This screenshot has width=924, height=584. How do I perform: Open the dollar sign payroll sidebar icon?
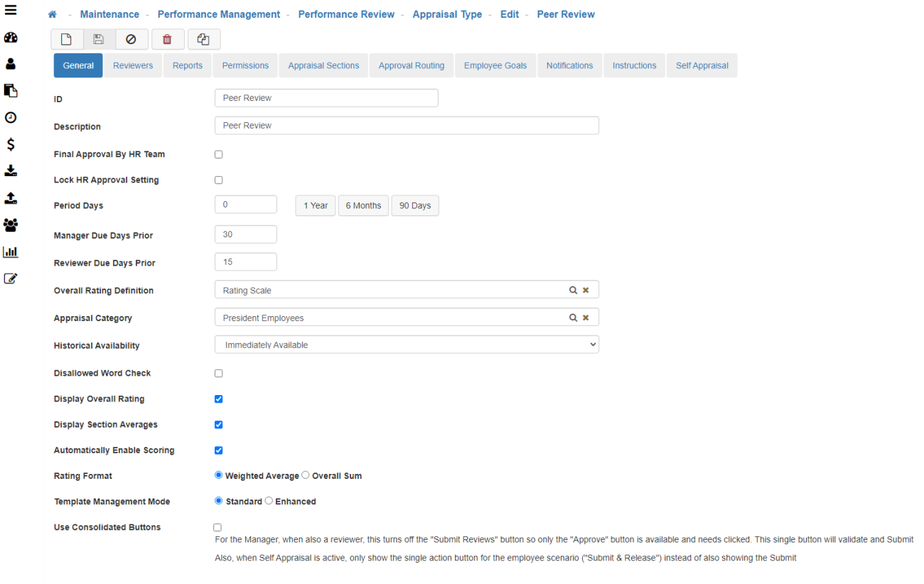(11, 144)
